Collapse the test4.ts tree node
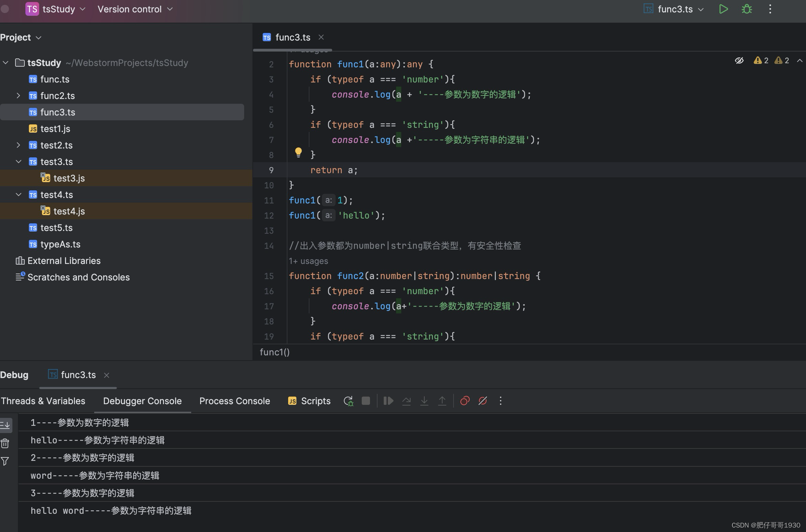 point(19,195)
